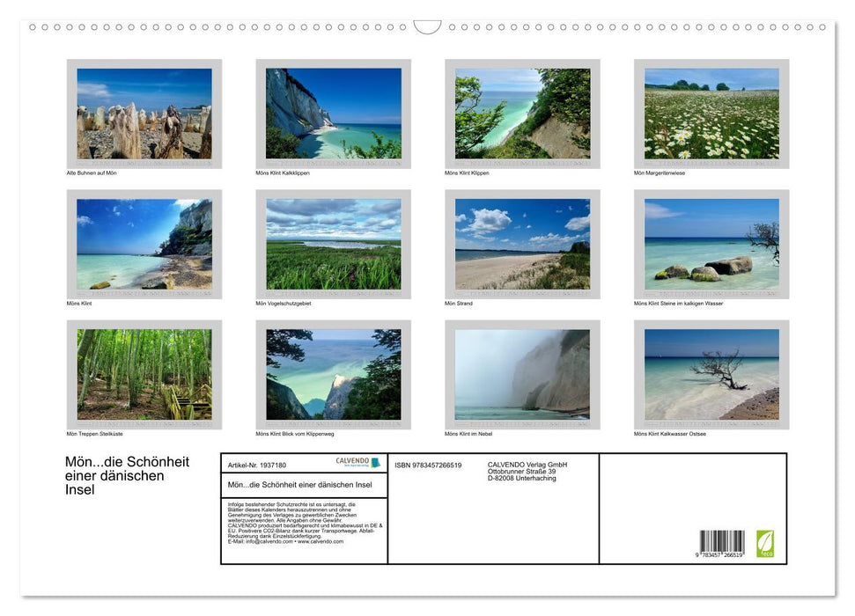Click the calendar hanger hook at top
Image resolution: width=855 pixels, height=616 pixels.
point(427,27)
